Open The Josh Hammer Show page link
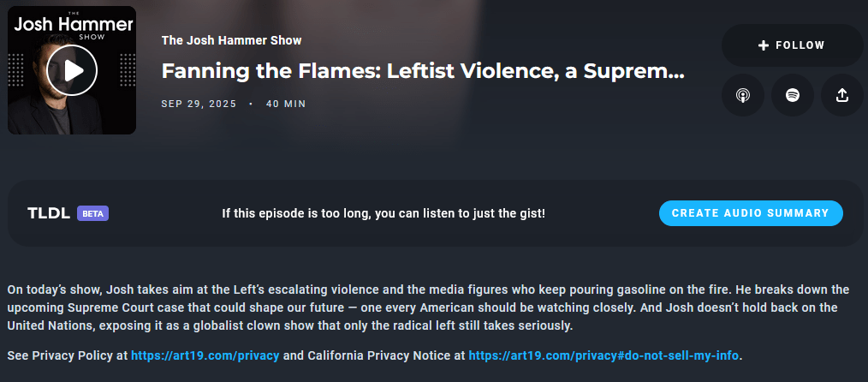Viewport: 868px width, 382px height. click(x=231, y=40)
